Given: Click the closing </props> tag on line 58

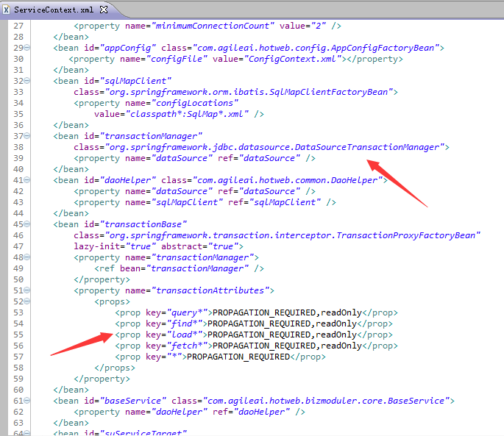Looking at the screenshot, I should click(x=115, y=368).
